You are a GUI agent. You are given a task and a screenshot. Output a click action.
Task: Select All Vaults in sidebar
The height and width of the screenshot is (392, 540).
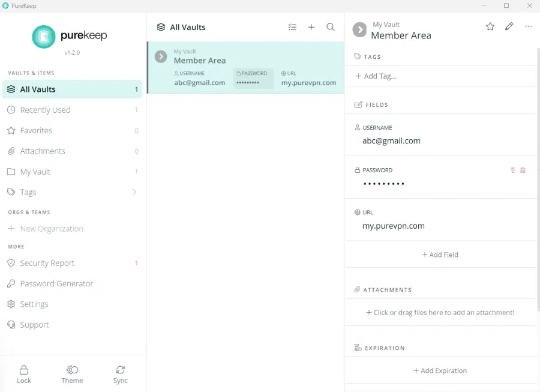(x=72, y=89)
